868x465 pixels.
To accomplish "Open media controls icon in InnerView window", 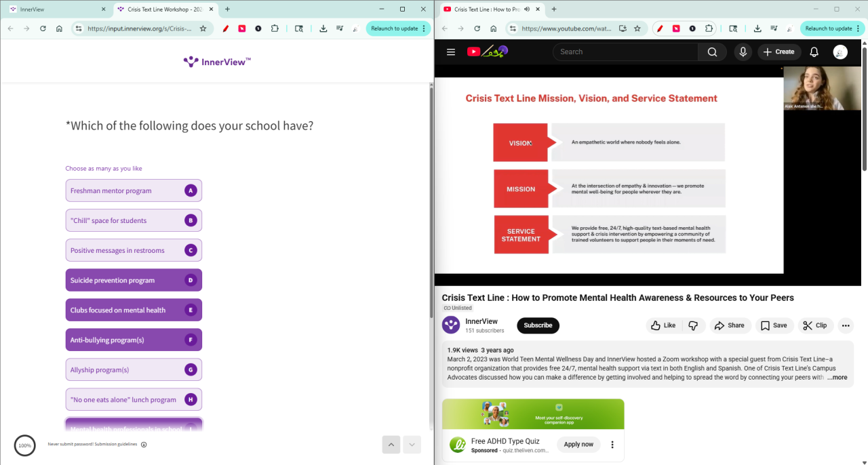I will coord(340,28).
